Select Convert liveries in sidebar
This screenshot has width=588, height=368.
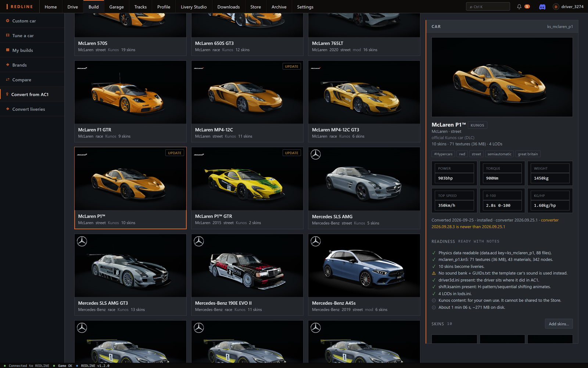pyautogui.click(x=32, y=109)
